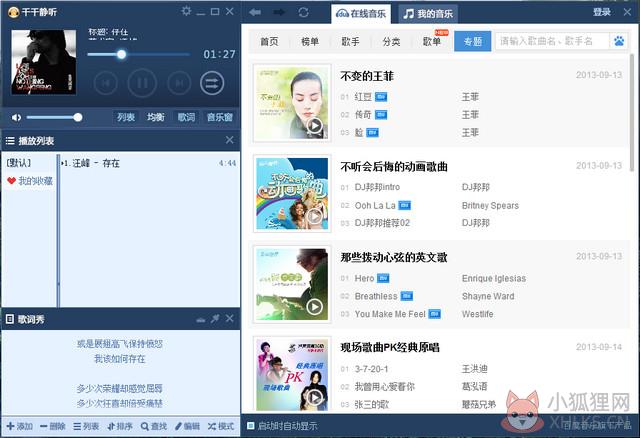The height and width of the screenshot is (438, 640).
Task: Open 不听会后悔的动画歌曲 topic title
Action: [x=394, y=167]
